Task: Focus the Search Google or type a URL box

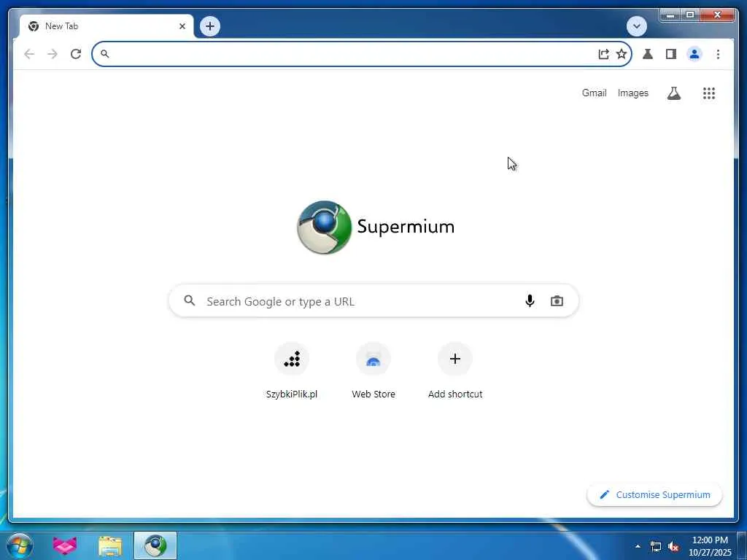Action: [x=374, y=301]
